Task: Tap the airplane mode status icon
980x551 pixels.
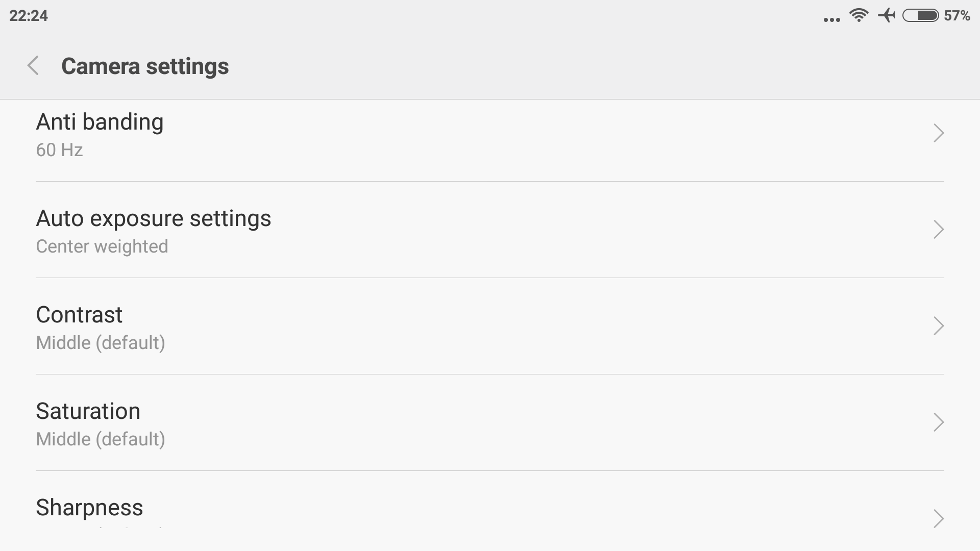Action: click(887, 15)
